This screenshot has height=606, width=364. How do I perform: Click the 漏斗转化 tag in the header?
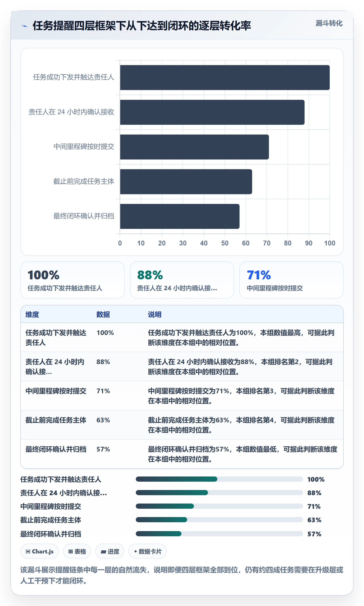[x=329, y=23]
